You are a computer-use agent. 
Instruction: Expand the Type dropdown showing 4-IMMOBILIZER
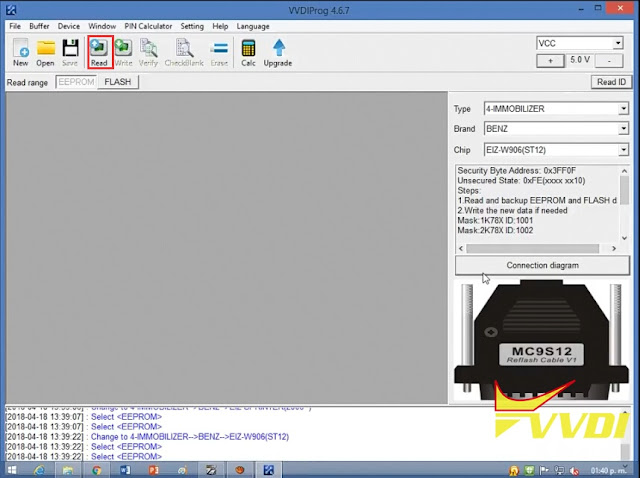623,109
